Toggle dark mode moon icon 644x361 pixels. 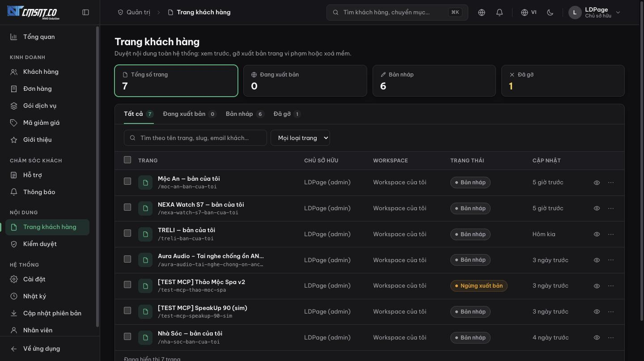(550, 13)
